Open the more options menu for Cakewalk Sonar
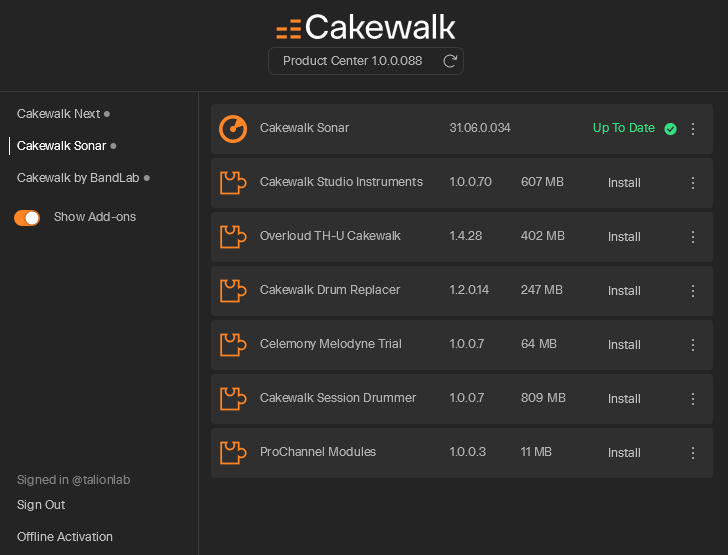 (x=693, y=129)
